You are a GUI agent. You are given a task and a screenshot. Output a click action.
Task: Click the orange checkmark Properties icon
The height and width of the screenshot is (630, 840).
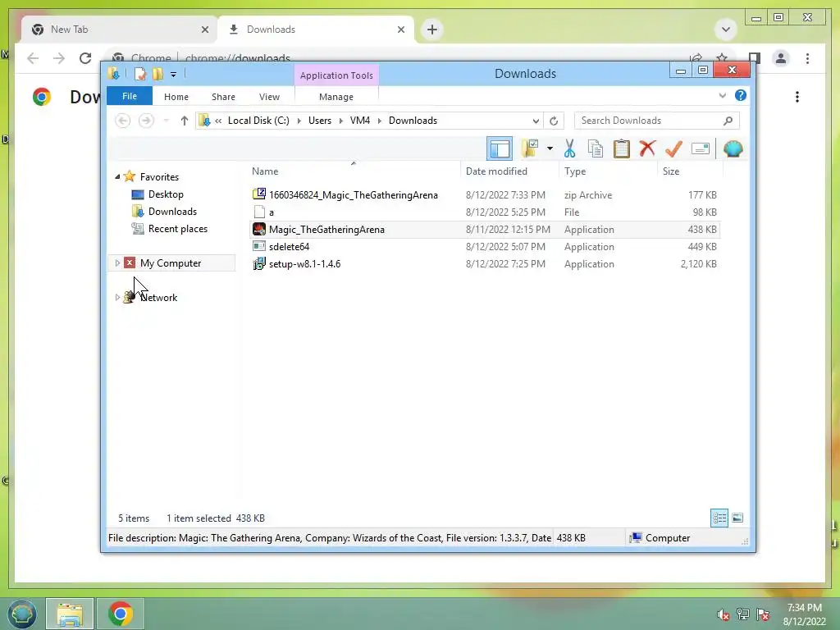click(673, 148)
